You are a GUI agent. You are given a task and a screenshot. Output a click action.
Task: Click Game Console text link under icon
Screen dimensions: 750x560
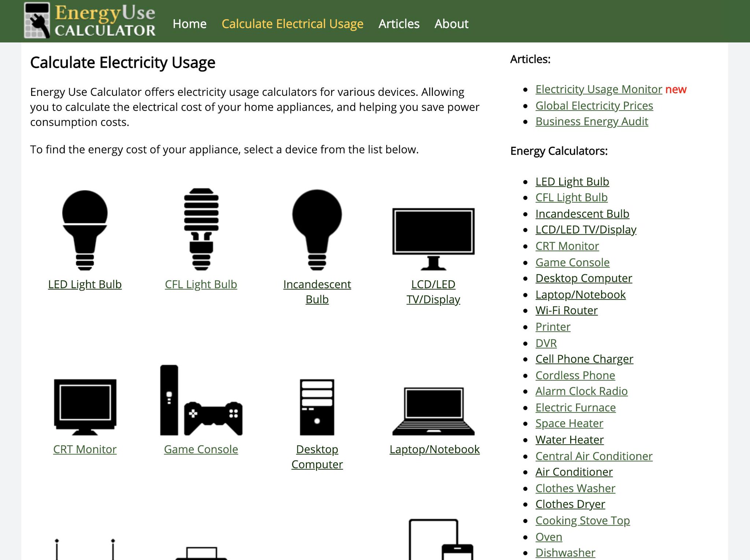click(x=201, y=449)
